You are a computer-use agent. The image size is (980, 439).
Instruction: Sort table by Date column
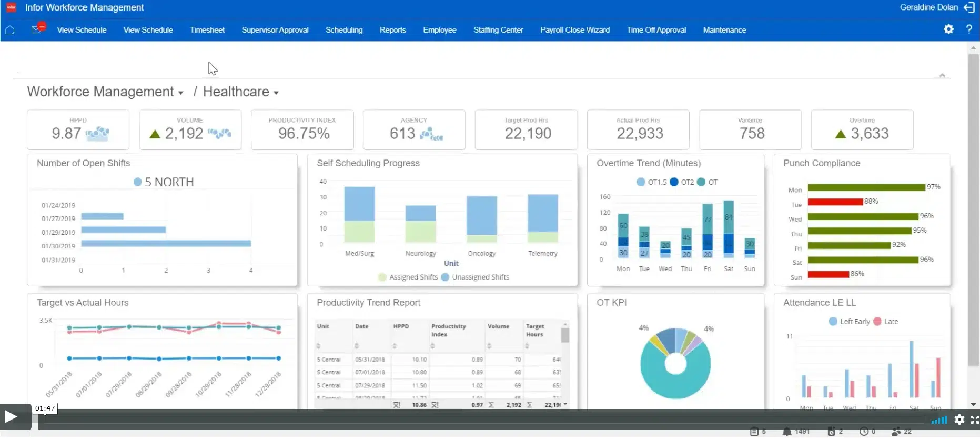[357, 346]
